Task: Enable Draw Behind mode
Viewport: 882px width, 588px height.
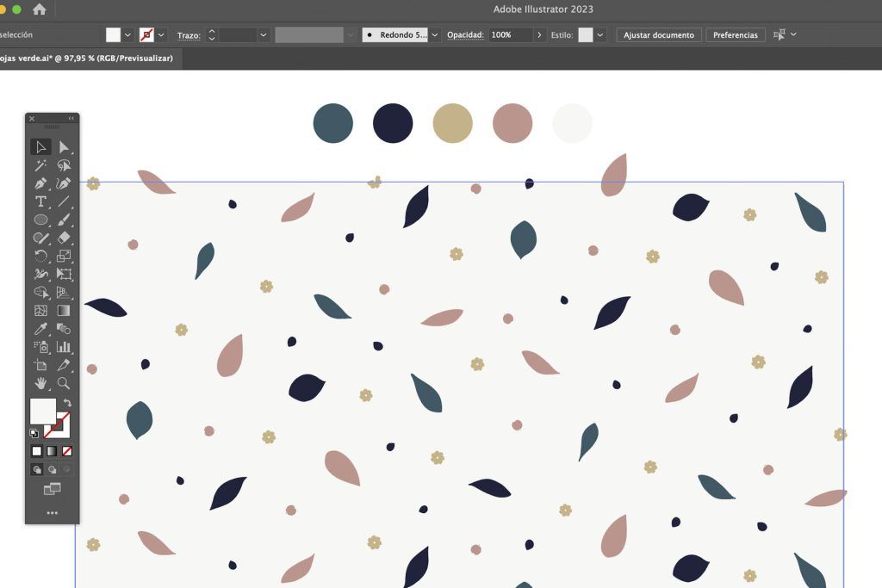Action: point(53,469)
